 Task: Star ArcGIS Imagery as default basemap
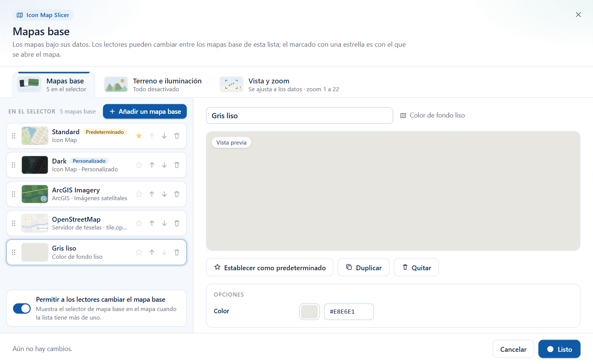pos(139,194)
